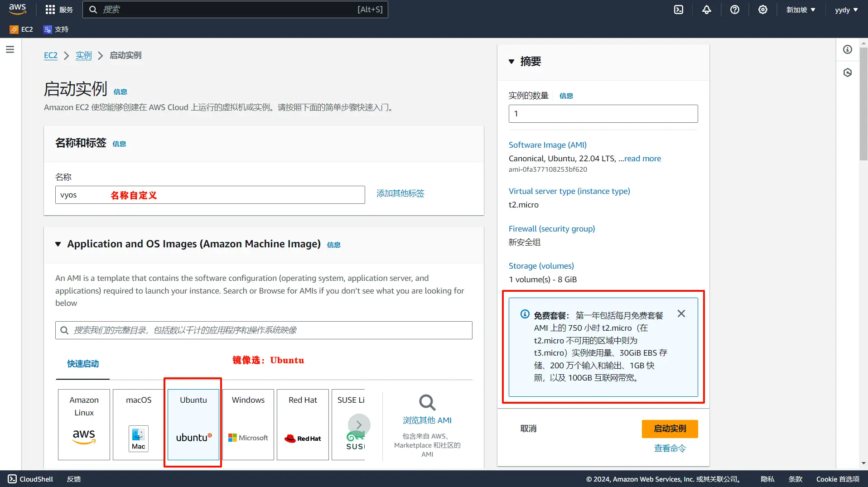Select the Amazon Linux AMI tile
The image size is (868, 487).
click(84, 424)
